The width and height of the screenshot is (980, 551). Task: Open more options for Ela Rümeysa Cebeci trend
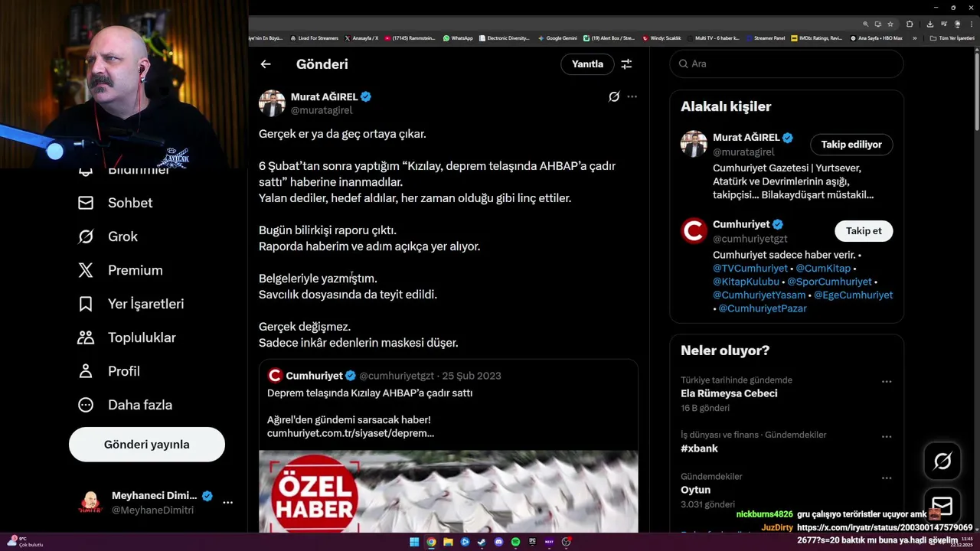887,381
